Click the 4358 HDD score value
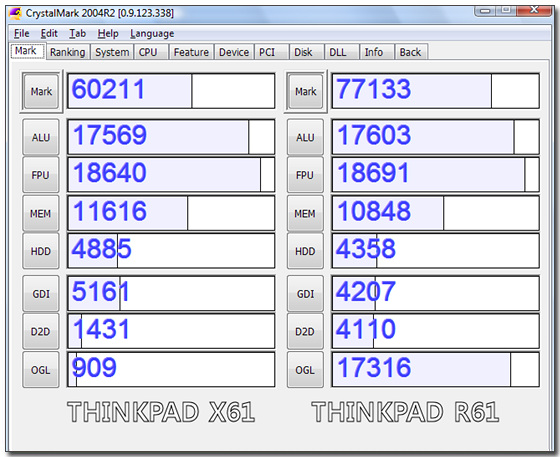 click(x=366, y=249)
